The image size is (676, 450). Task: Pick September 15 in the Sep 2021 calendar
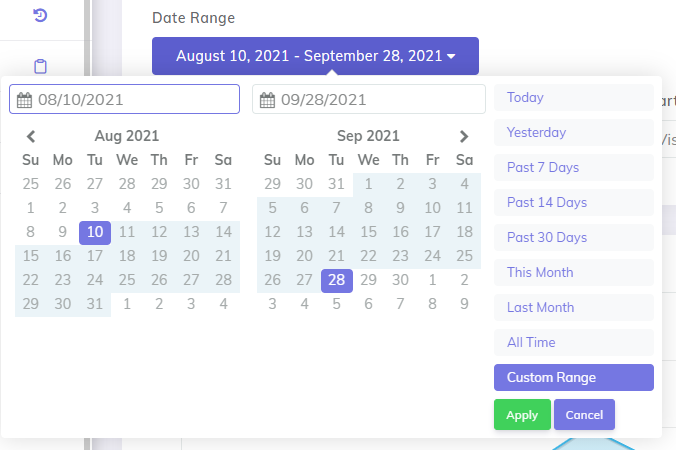[x=369, y=232]
